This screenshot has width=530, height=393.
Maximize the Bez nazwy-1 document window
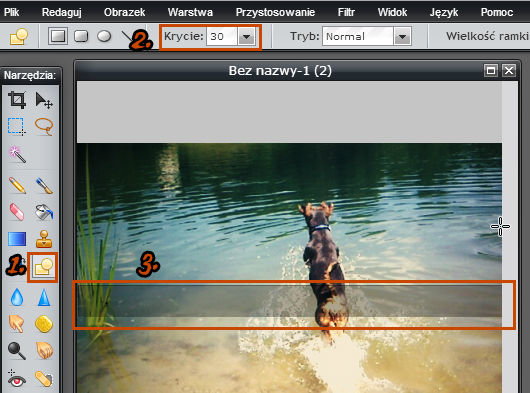[490, 71]
